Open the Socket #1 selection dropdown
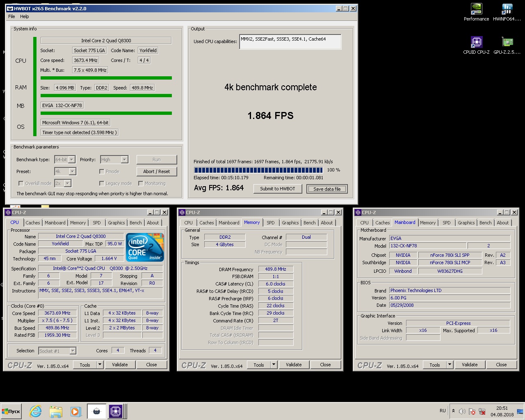Screen dimensions: 525x420 (x=73, y=351)
